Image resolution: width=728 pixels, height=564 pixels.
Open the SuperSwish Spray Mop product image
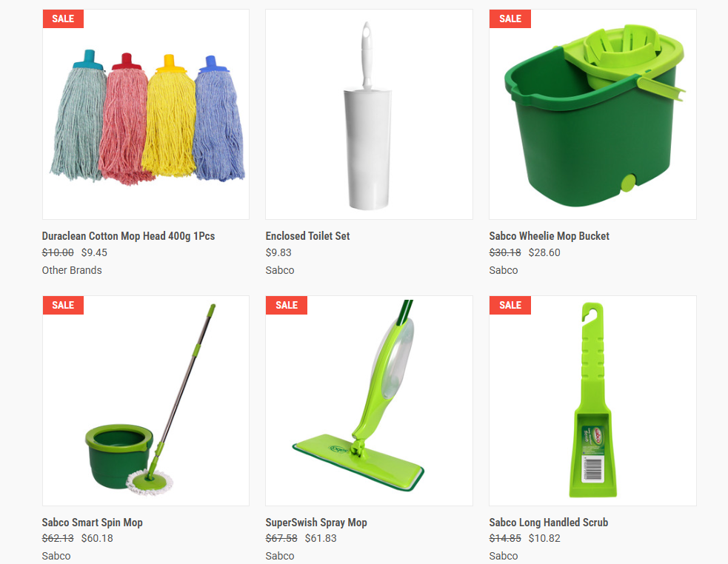click(369, 400)
